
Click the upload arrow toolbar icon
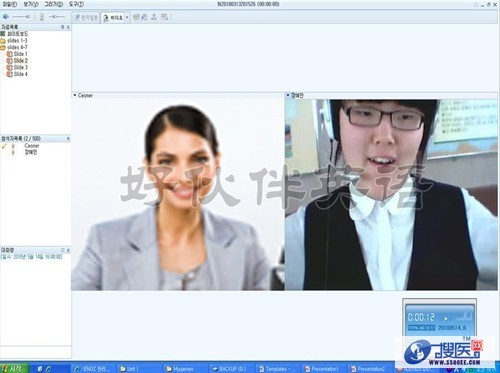(154, 17)
